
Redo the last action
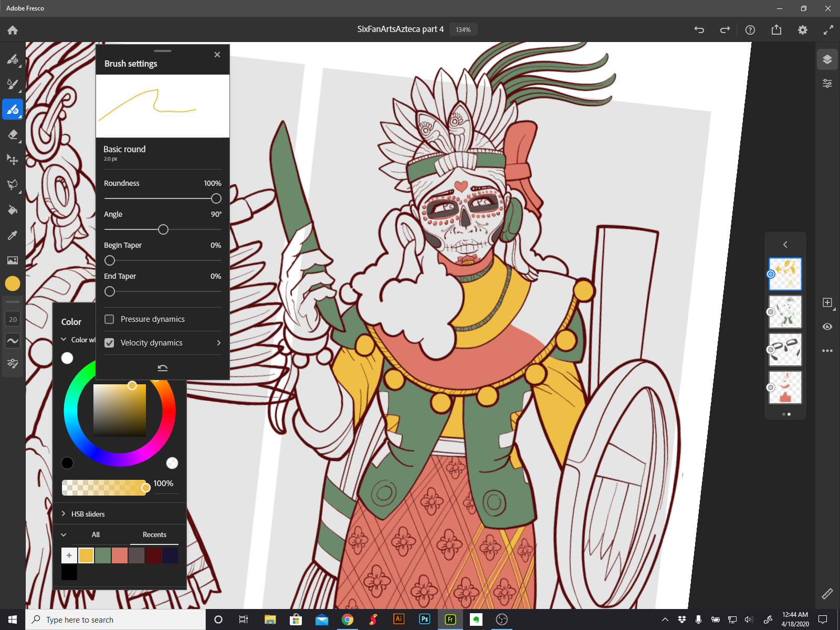click(725, 30)
